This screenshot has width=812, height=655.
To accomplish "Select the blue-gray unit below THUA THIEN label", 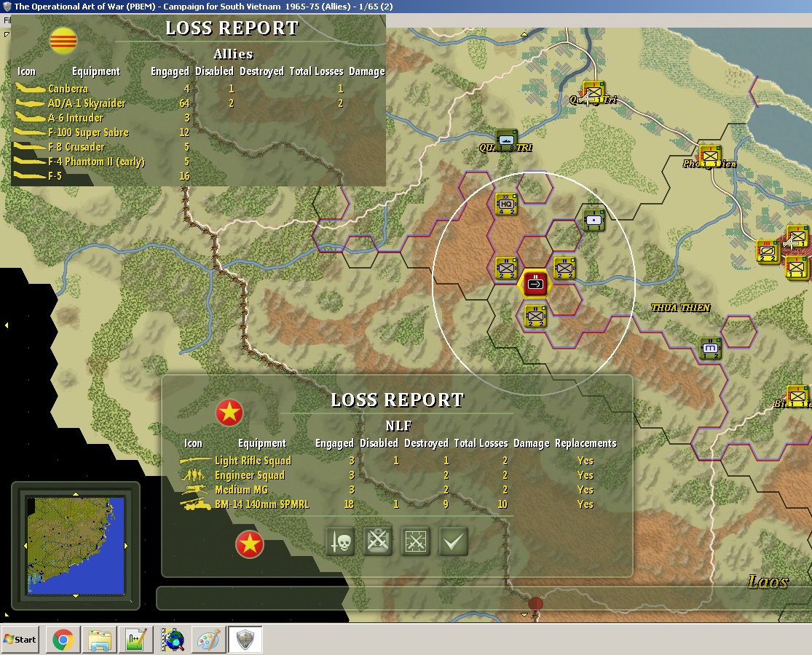I will [x=710, y=348].
